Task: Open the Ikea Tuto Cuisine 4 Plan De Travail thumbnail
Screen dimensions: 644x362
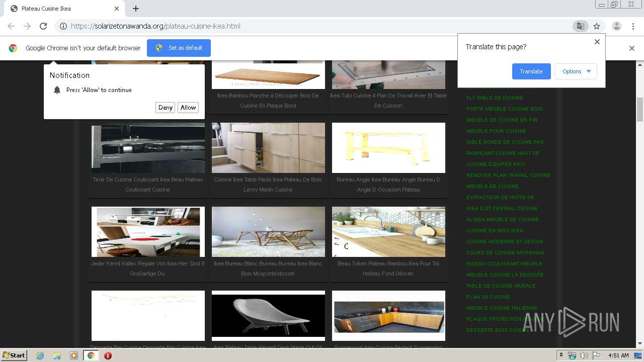Action: coord(388,74)
